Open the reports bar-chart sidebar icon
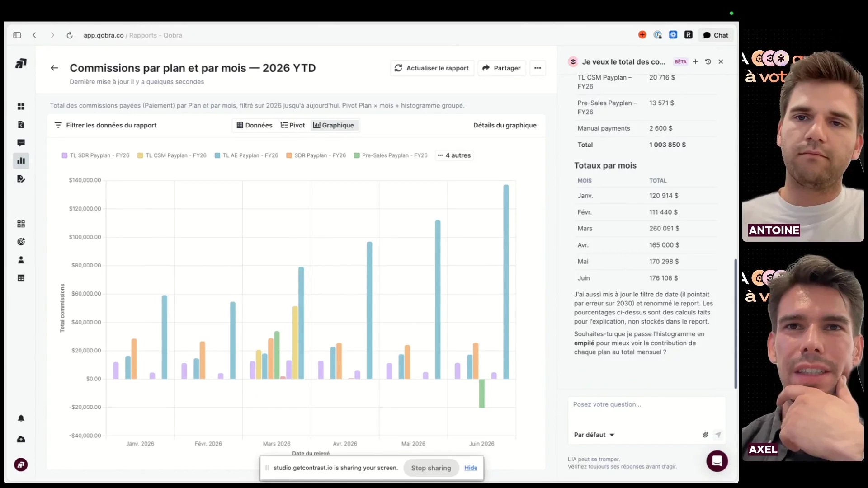868x488 pixels. click(x=21, y=161)
